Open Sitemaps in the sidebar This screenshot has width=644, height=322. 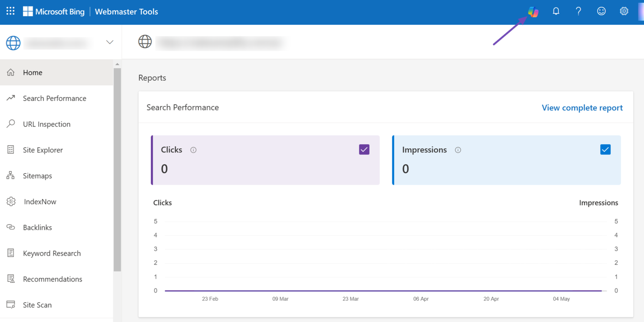(x=37, y=176)
